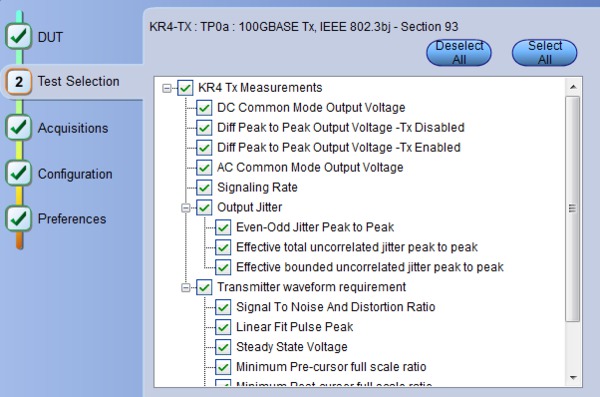Select Effective bounded uncorrelated jitter peak to peak label
Image resolution: width=600 pixels, height=397 pixels.
click(x=370, y=267)
